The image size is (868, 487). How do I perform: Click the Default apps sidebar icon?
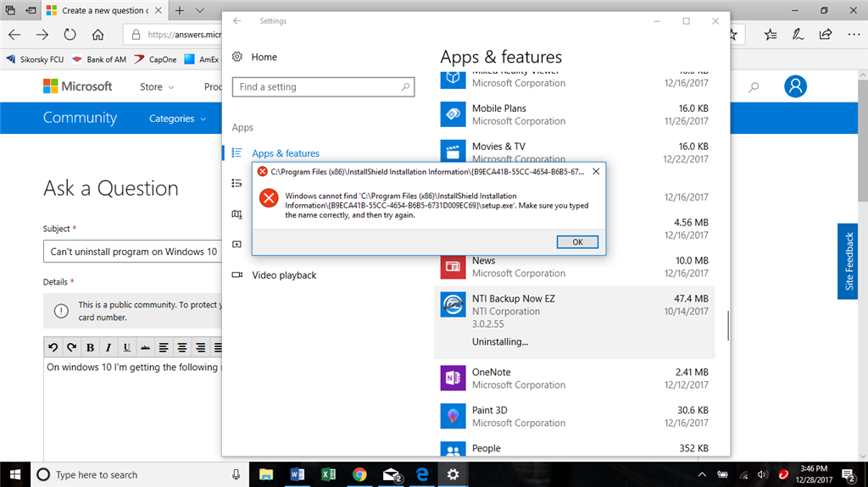pyautogui.click(x=237, y=183)
